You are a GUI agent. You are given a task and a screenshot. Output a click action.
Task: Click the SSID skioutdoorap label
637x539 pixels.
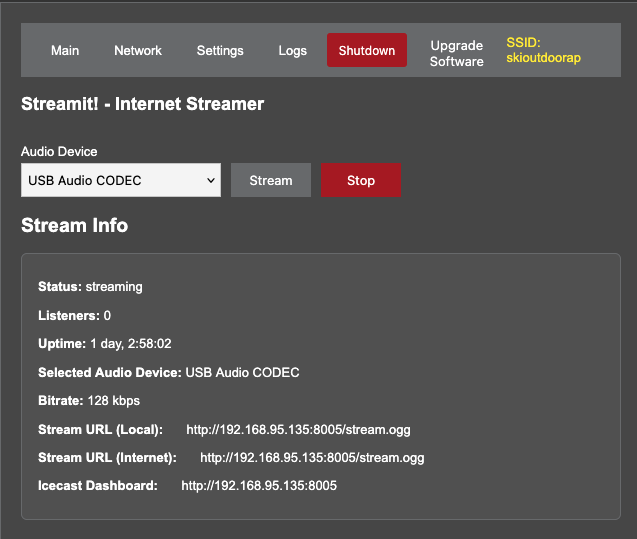coord(543,50)
